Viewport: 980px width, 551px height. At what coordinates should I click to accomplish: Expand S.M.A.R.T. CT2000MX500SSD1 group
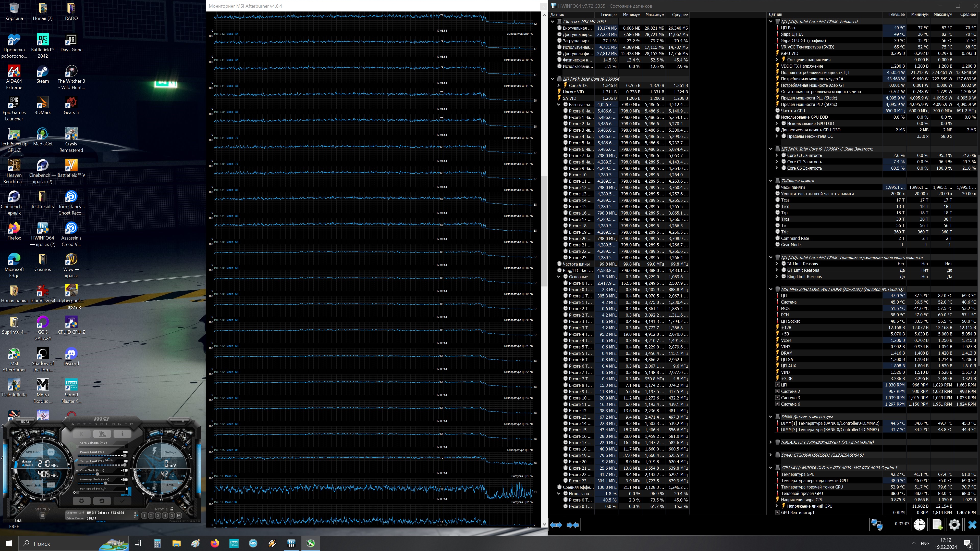tap(771, 442)
